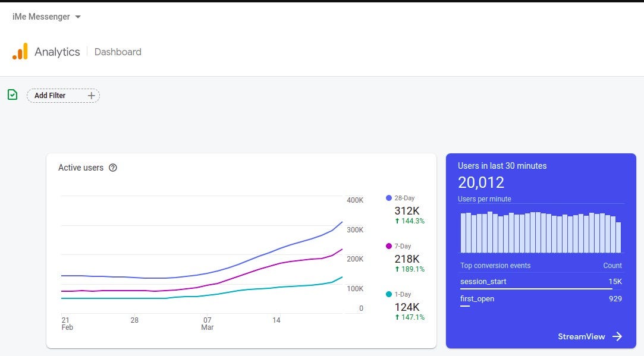The height and width of the screenshot is (356, 644).
Task: Click the last bar in users per minute chart
Action: (x=618, y=237)
